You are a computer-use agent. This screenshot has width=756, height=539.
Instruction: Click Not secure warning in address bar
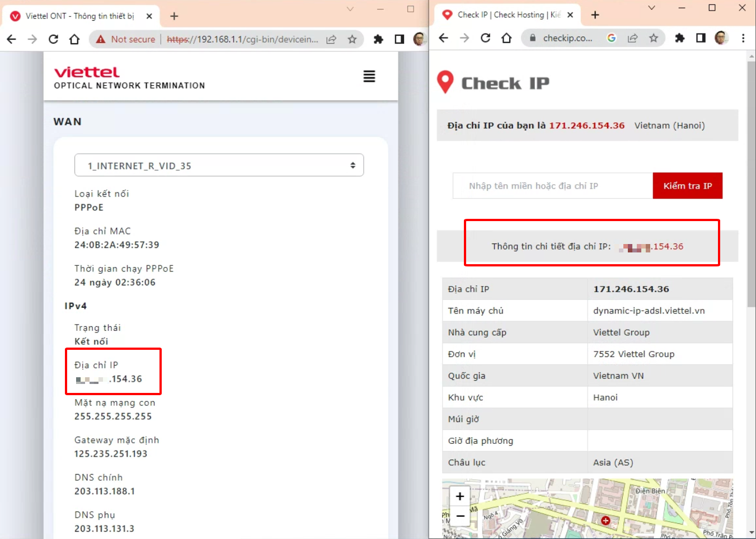pos(125,39)
